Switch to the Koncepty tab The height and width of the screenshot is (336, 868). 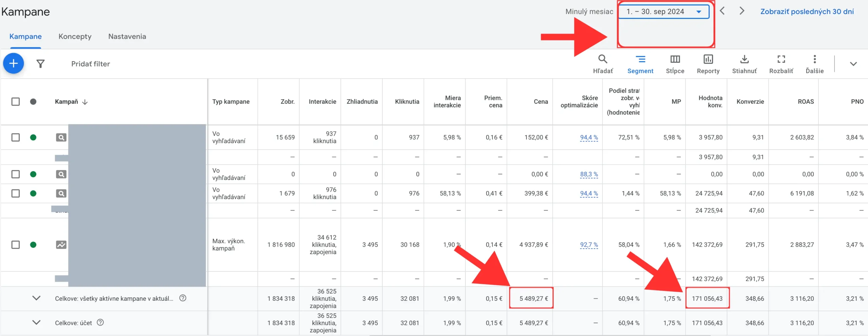(x=75, y=37)
